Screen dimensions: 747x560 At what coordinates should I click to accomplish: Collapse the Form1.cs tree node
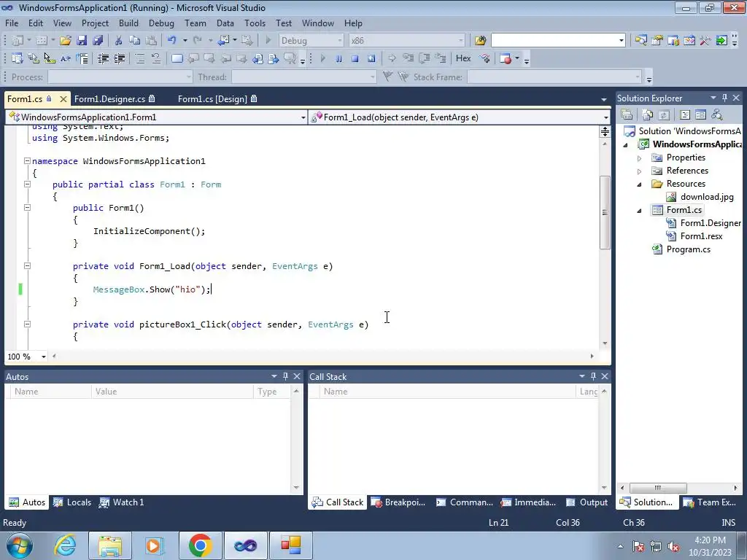coord(639,211)
